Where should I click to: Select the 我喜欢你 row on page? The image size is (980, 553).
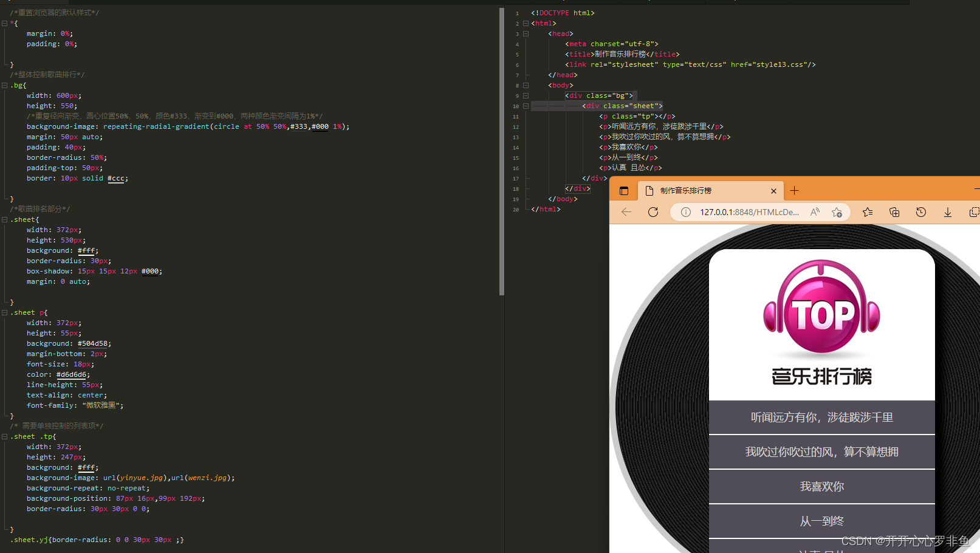[x=821, y=487]
